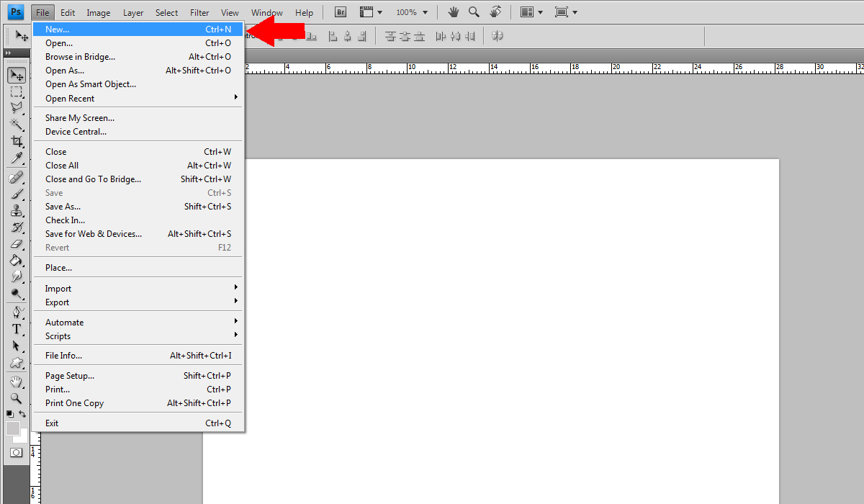This screenshot has height=504, width=864.
Task: Expand the collapsed tools panel arrows
Action: [x=8, y=53]
